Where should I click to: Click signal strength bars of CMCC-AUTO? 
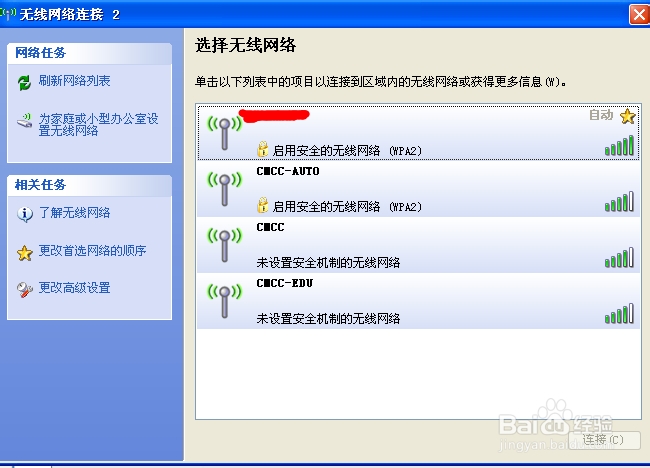tap(619, 201)
